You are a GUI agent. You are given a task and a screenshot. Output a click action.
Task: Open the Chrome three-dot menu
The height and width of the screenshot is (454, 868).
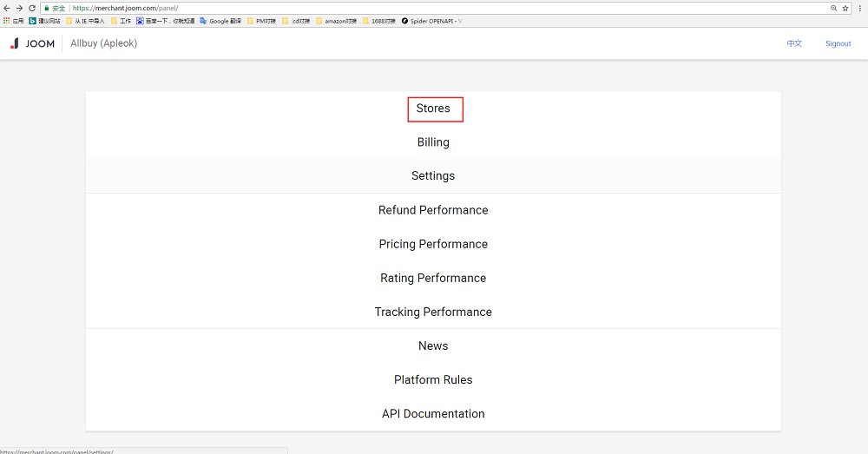tap(859, 8)
